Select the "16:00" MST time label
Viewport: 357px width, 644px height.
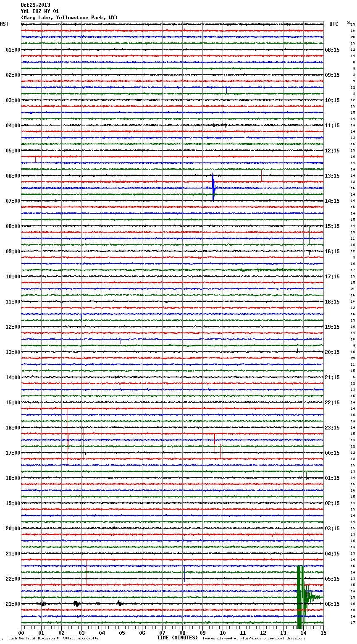point(13,428)
